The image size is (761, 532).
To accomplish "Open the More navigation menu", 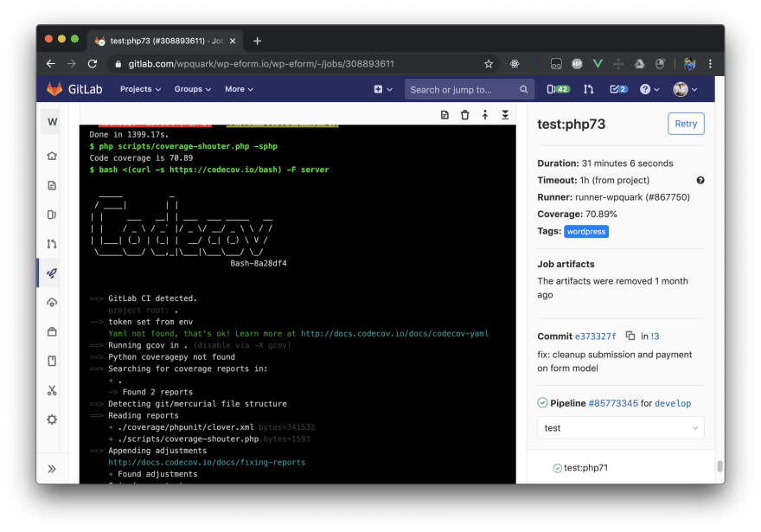I will [x=239, y=89].
